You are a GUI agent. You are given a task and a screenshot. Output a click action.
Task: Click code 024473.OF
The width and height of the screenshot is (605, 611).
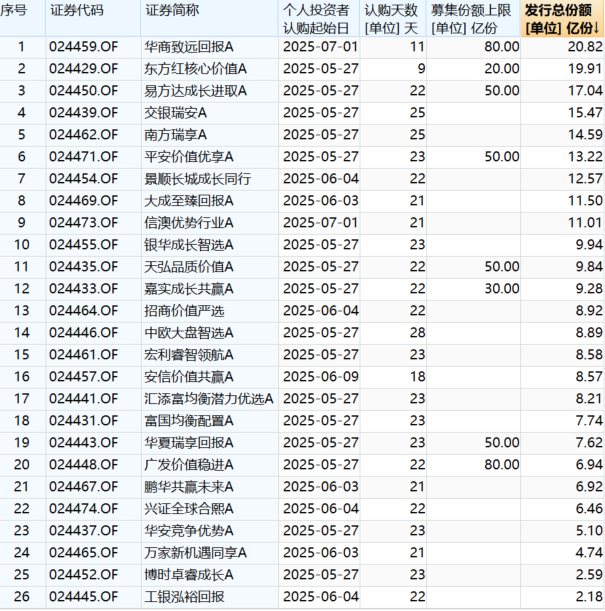click(83, 223)
